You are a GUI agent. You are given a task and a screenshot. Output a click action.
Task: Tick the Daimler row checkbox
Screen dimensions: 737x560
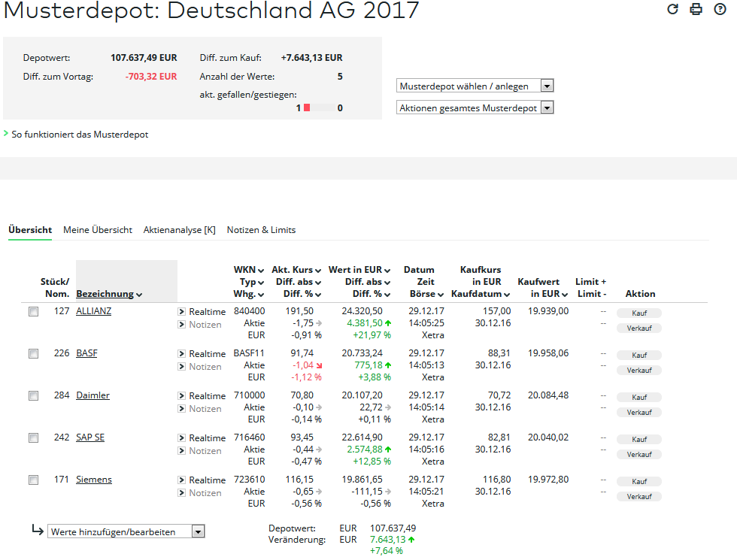[x=33, y=395]
